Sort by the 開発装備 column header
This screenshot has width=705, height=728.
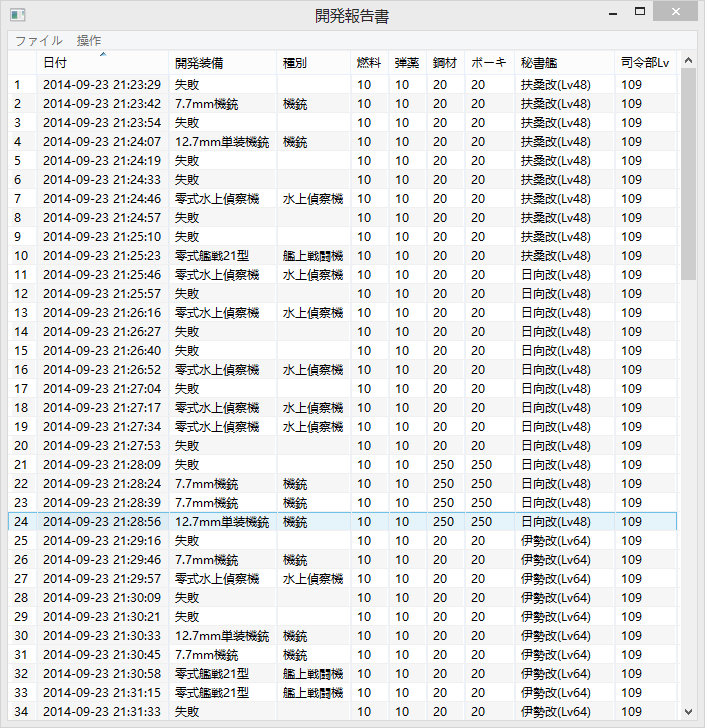point(222,63)
